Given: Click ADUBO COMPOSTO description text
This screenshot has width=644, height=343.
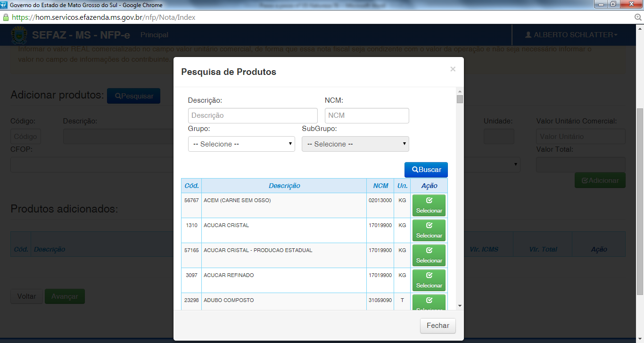Looking at the screenshot, I should point(229,300).
